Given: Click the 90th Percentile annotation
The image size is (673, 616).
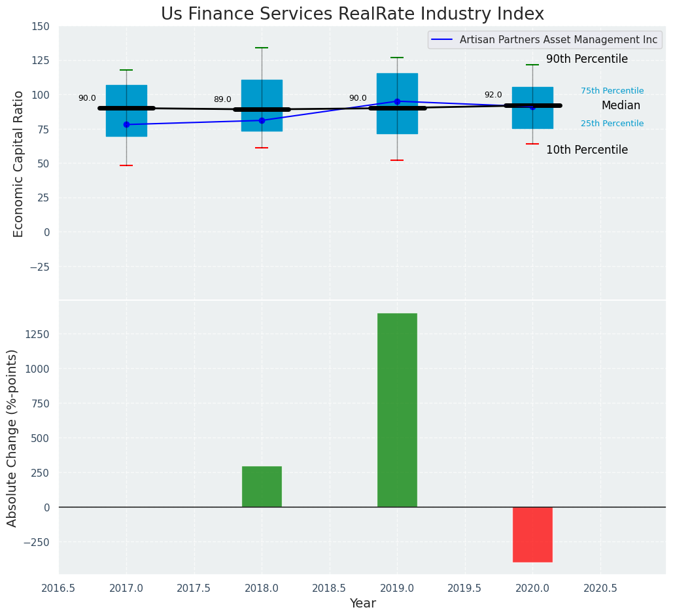Looking at the screenshot, I should (587, 60).
